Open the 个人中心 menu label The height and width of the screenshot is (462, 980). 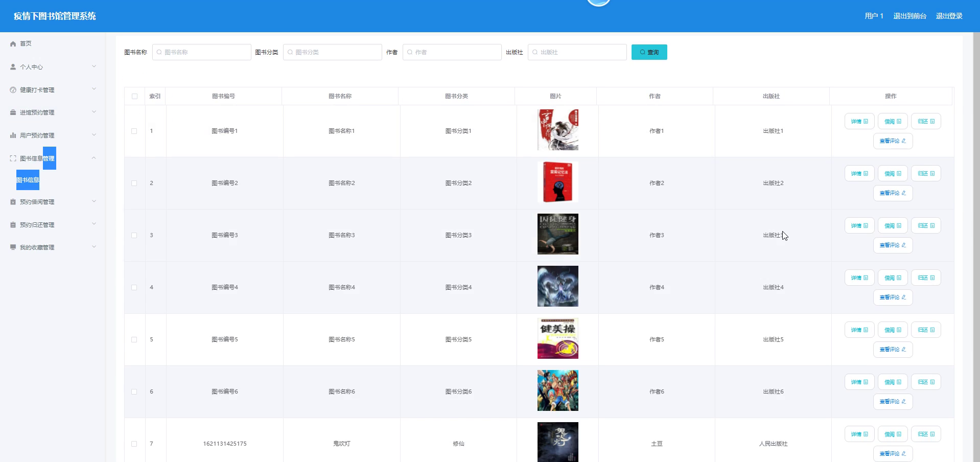pos(31,67)
